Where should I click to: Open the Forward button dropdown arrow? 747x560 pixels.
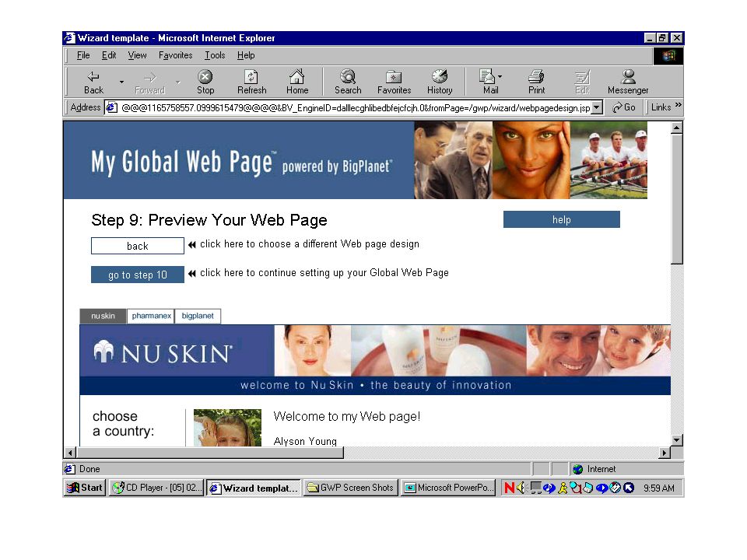[177, 82]
